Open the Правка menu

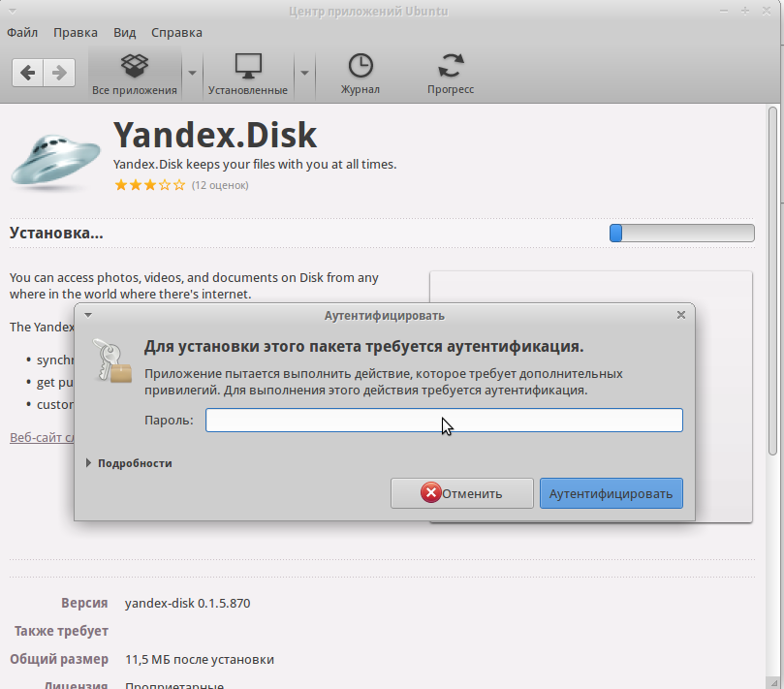[76, 32]
